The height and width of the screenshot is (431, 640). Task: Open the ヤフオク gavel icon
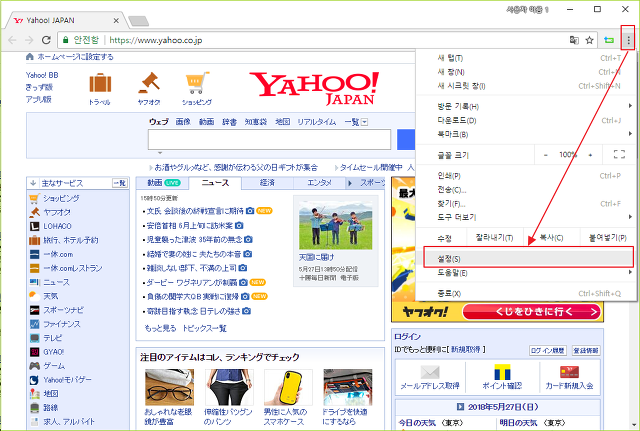coord(149,83)
